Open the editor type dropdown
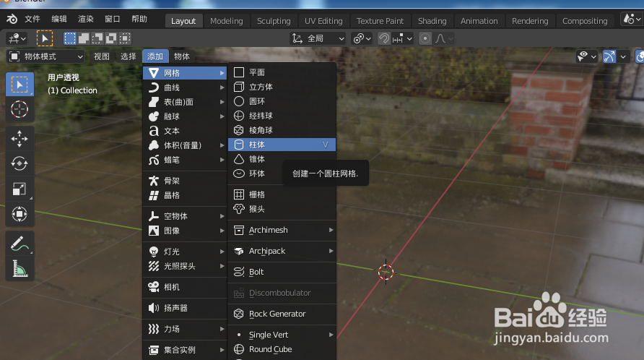The width and height of the screenshot is (644, 360). [17, 38]
